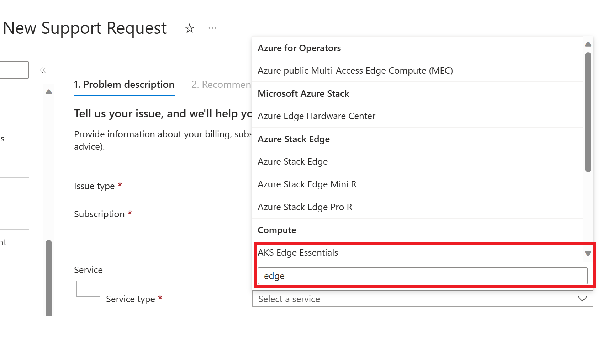Open the ellipsis more options menu
This screenshot has height=364, width=602.
212,28
